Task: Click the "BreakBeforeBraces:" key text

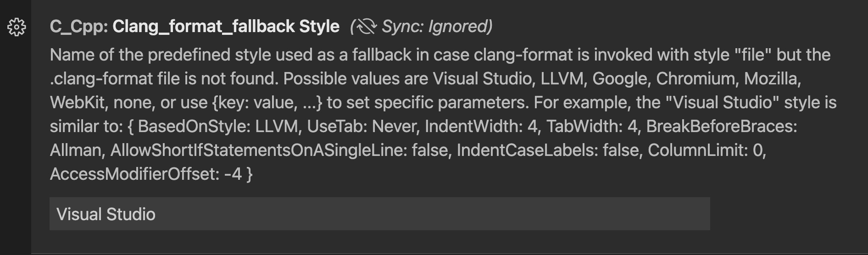Action: (721, 127)
